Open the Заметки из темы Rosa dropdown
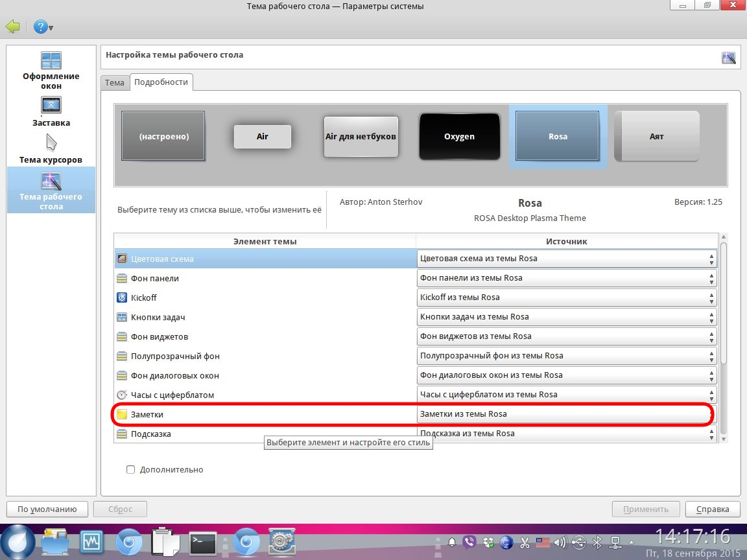Viewport: 747px width, 560px height. (x=567, y=414)
